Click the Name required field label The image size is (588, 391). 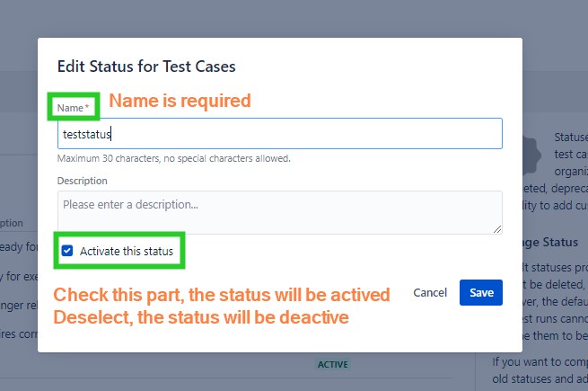coord(71,108)
